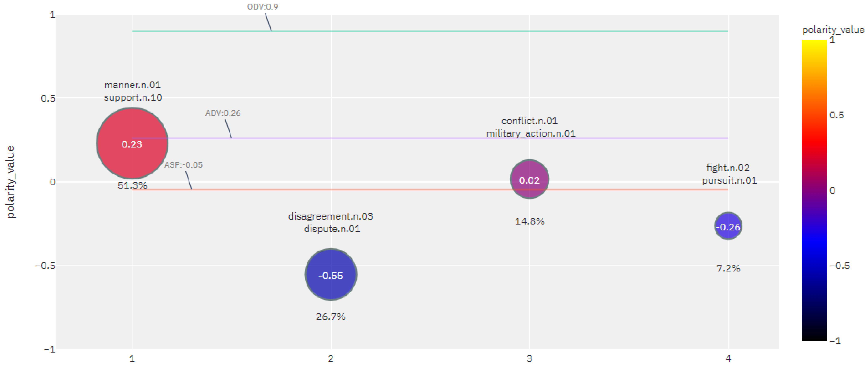This screenshot has height=369, width=868.
Task: Click the 7.2% percentage label
Action: [728, 268]
